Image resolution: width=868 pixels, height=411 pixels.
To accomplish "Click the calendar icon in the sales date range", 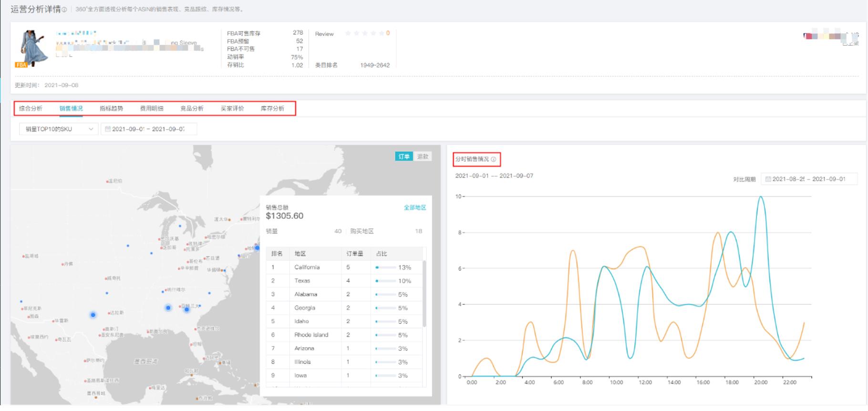I will 108,129.
